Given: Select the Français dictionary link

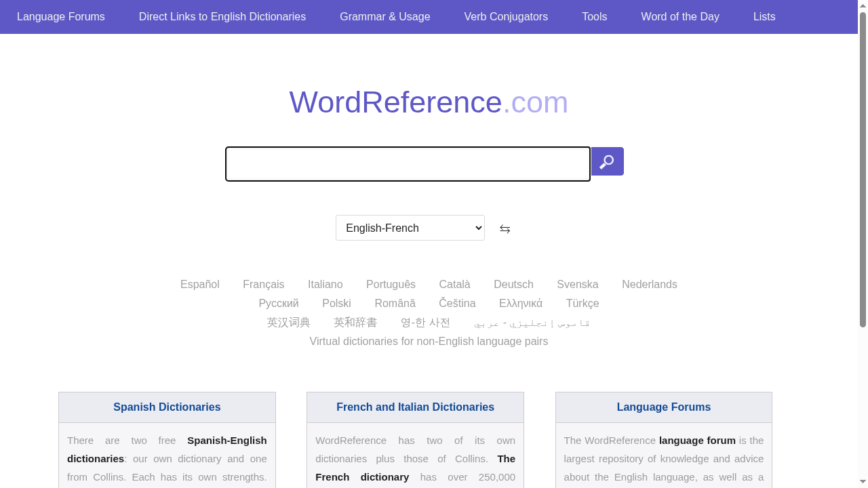Looking at the screenshot, I should 263,284.
